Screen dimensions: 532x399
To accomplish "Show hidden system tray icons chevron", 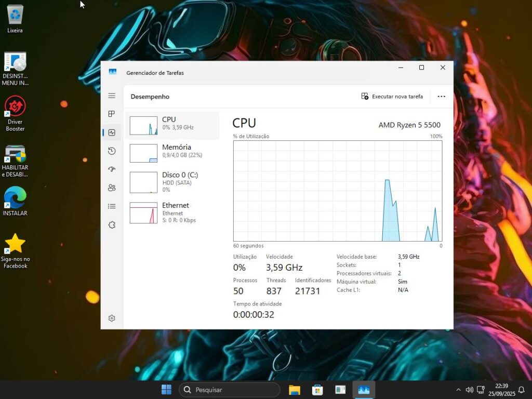I will coord(458,390).
